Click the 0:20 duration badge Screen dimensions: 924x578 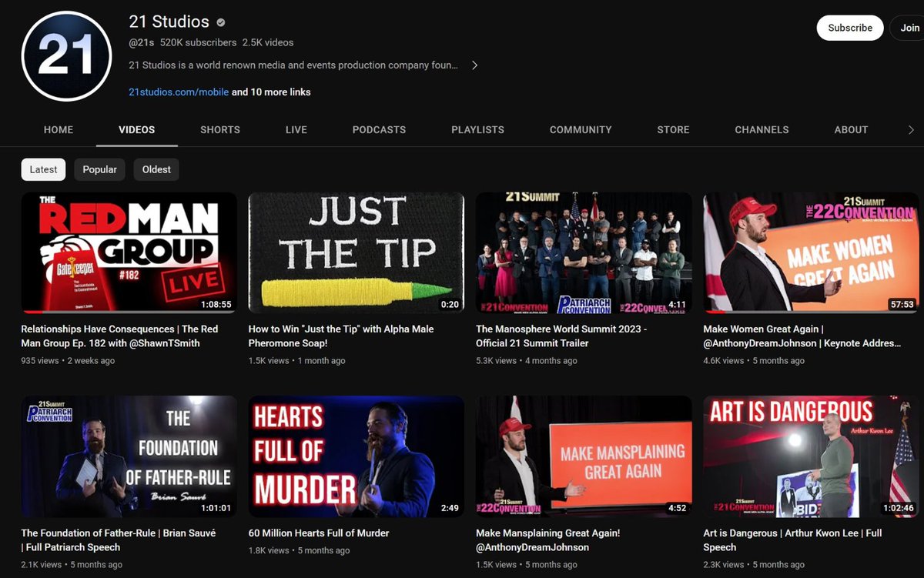tap(450, 304)
